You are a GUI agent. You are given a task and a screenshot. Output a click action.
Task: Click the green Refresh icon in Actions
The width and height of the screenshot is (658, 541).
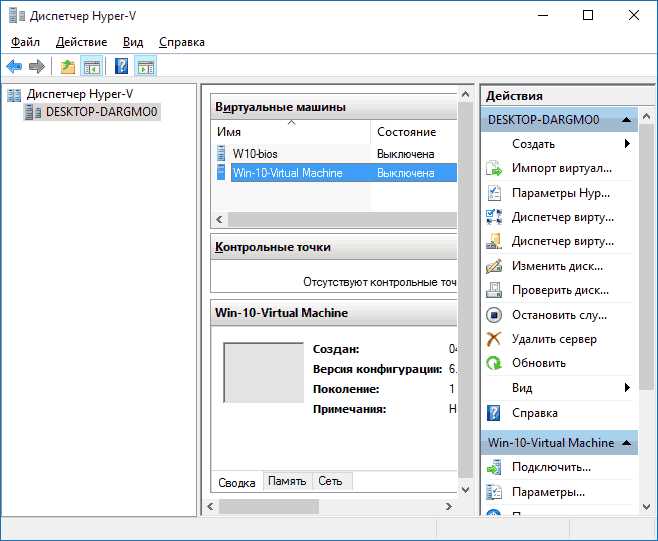pos(494,363)
